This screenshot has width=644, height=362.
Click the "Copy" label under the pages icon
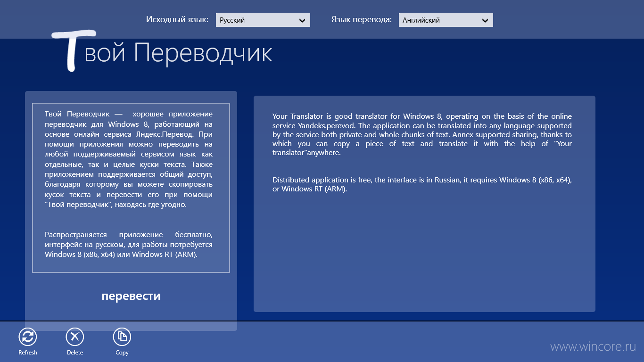(122, 353)
